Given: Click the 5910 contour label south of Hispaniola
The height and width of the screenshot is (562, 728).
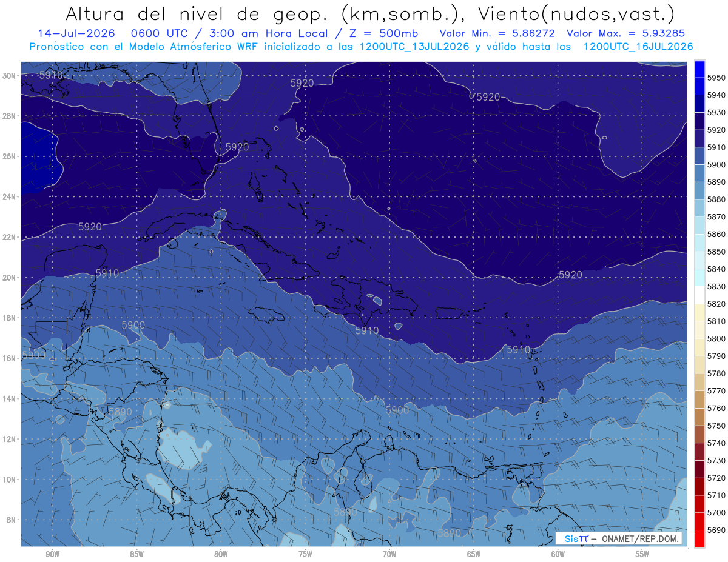Looking at the screenshot, I should pyautogui.click(x=367, y=331).
